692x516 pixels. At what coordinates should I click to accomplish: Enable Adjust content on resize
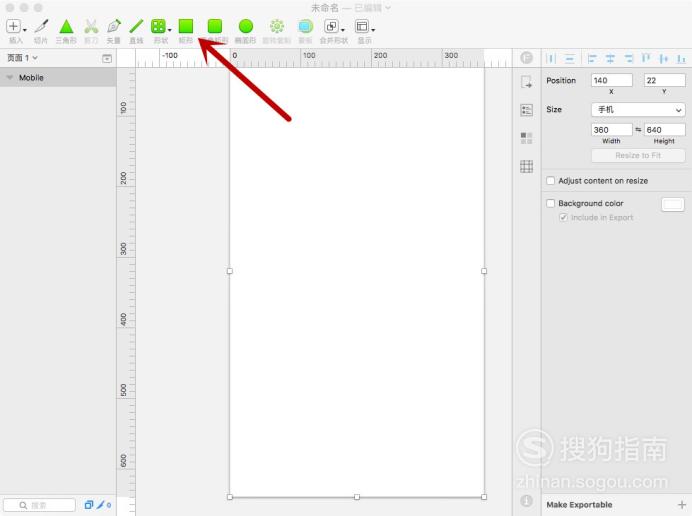(550, 181)
